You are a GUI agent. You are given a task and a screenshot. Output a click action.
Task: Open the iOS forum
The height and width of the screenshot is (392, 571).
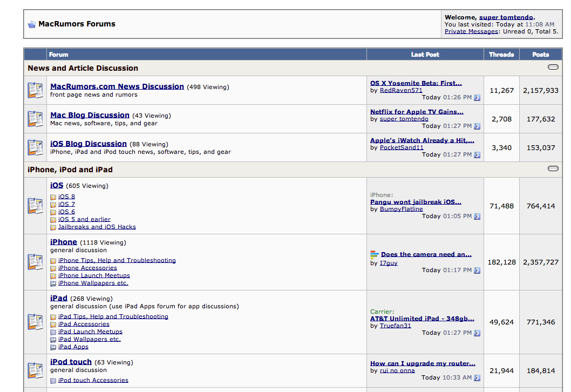[x=57, y=185]
